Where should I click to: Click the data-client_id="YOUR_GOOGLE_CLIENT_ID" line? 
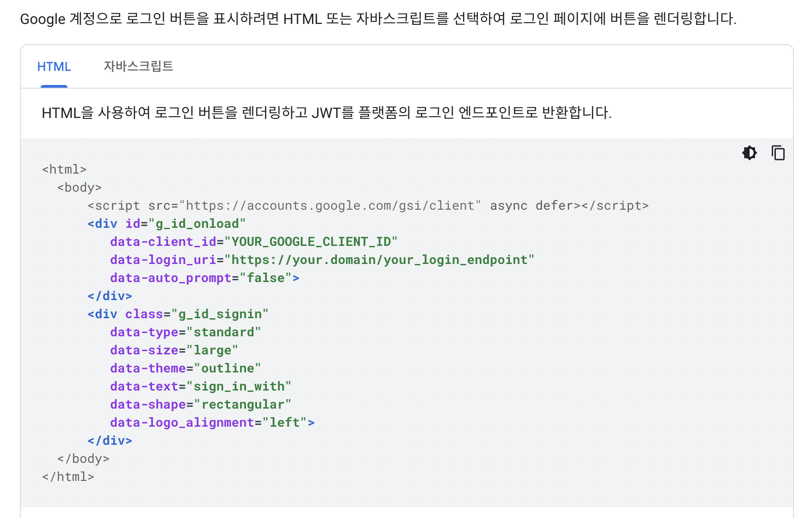click(254, 242)
